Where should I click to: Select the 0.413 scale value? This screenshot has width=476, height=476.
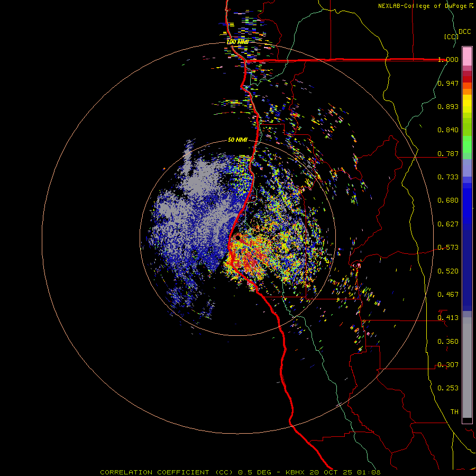click(448, 318)
